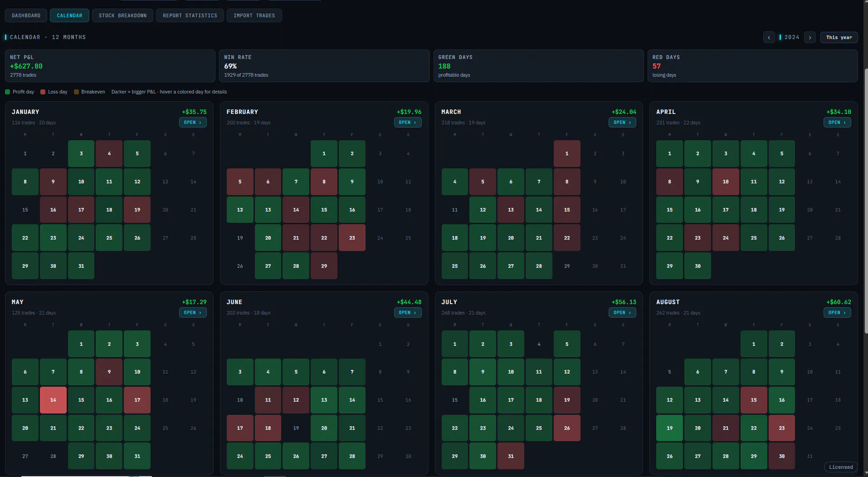Viewport: 868px width, 477px height.
Task: Open the March month view
Action: point(622,123)
